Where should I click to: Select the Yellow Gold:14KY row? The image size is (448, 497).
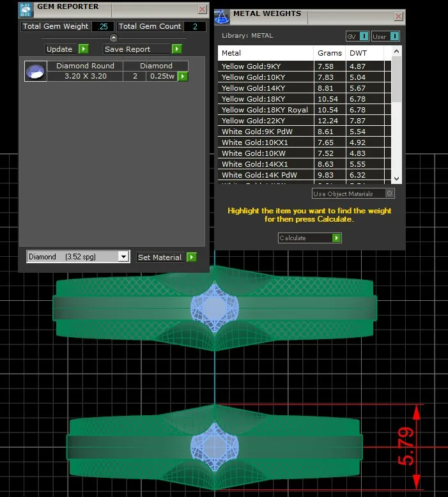(304, 88)
